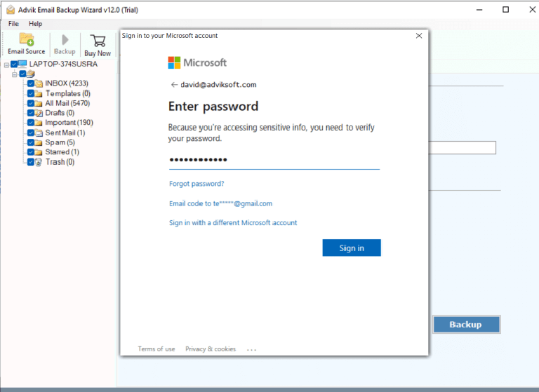The width and height of the screenshot is (539, 392).
Task: Uncheck the Important checkbox
Action: point(31,123)
